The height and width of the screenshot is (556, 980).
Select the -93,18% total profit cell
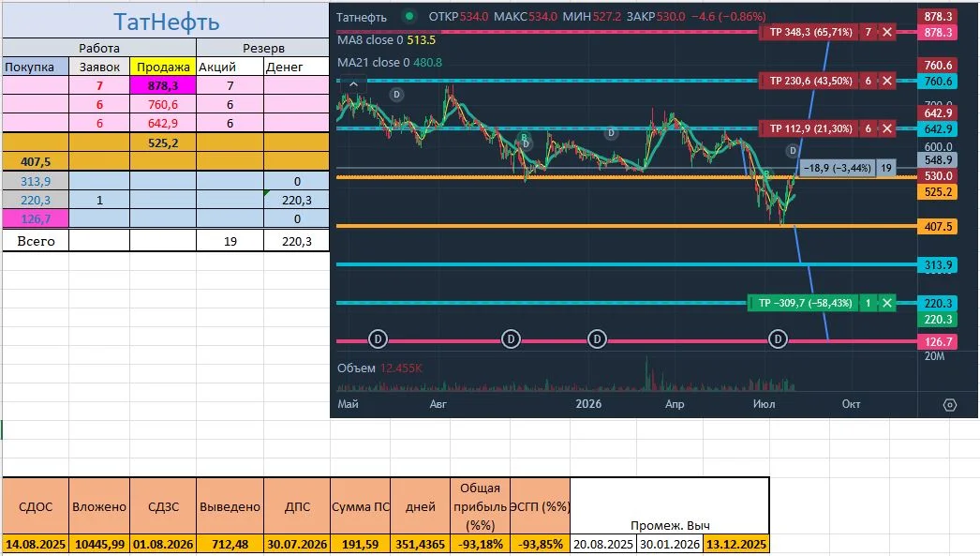tap(480, 544)
